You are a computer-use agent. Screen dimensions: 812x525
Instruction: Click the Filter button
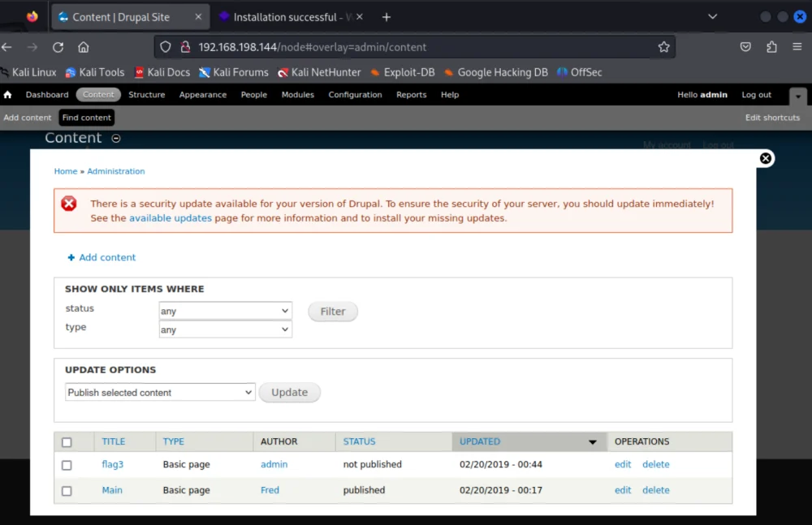click(332, 311)
